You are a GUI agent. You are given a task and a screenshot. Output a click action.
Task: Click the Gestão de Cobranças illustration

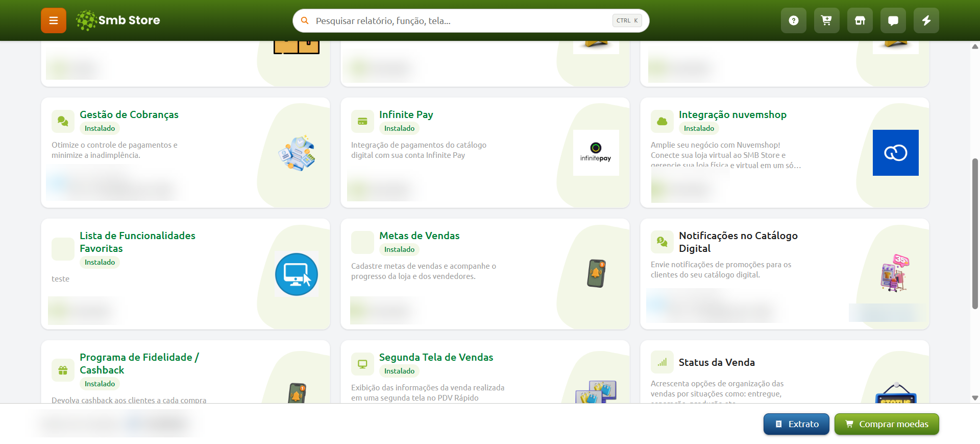[297, 153]
